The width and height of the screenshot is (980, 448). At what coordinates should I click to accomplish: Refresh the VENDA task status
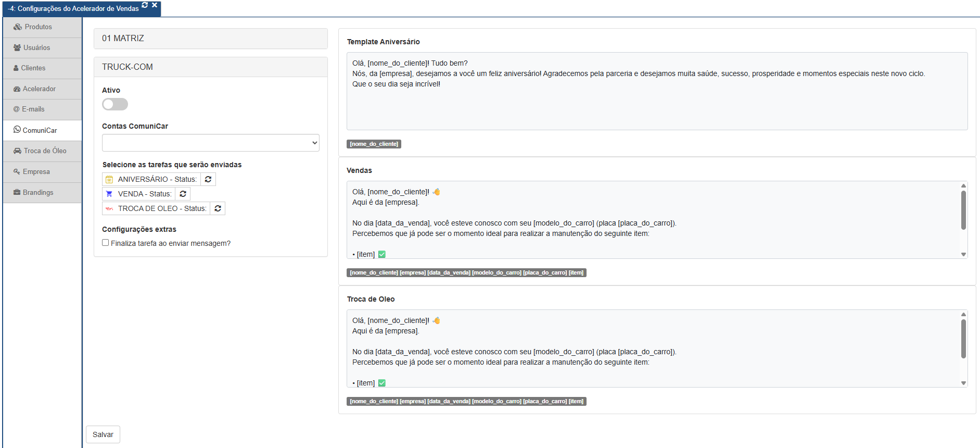183,194
